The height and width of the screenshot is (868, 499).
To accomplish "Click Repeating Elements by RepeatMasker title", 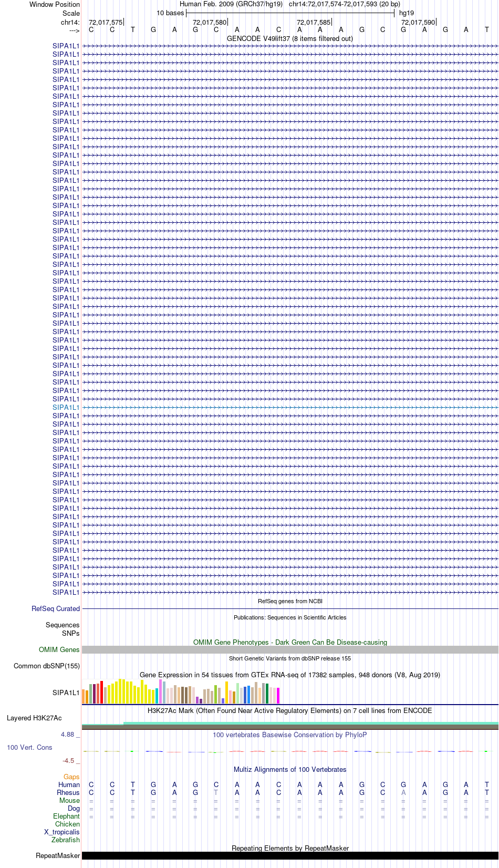I will (290, 848).
